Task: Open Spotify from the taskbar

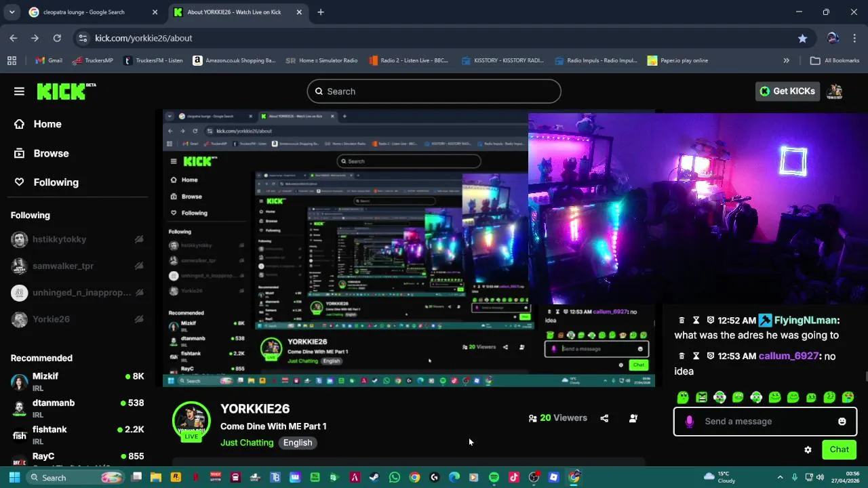Action: (494, 477)
